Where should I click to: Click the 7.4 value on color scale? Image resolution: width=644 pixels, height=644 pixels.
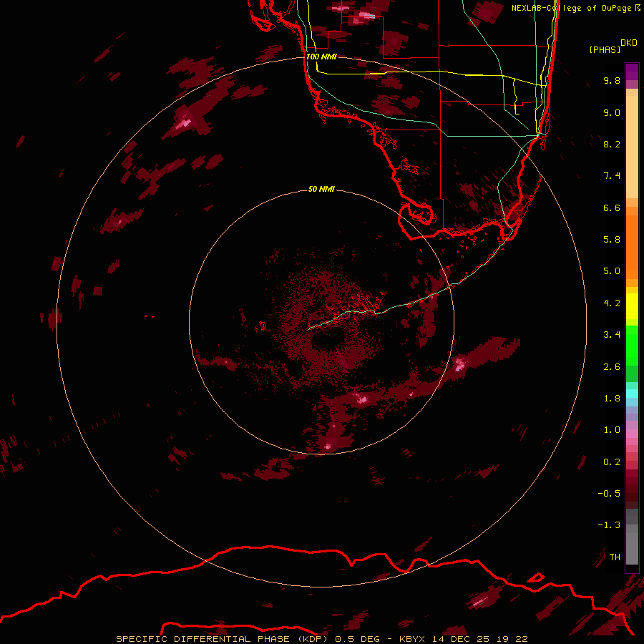[x=612, y=176]
